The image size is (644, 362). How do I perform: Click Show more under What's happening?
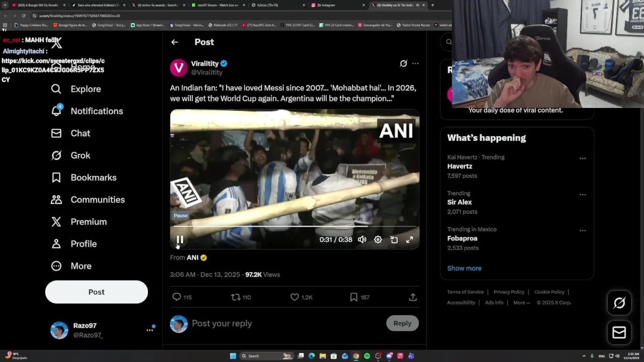tap(464, 268)
